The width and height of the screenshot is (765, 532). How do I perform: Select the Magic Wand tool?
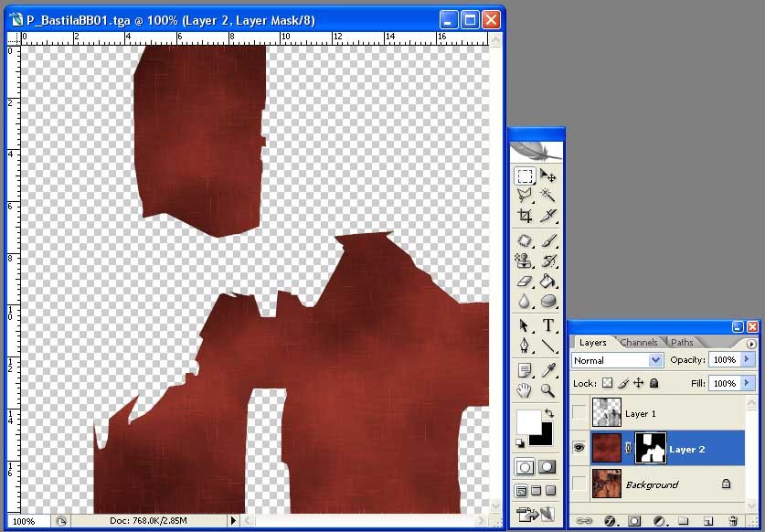pyautogui.click(x=548, y=195)
